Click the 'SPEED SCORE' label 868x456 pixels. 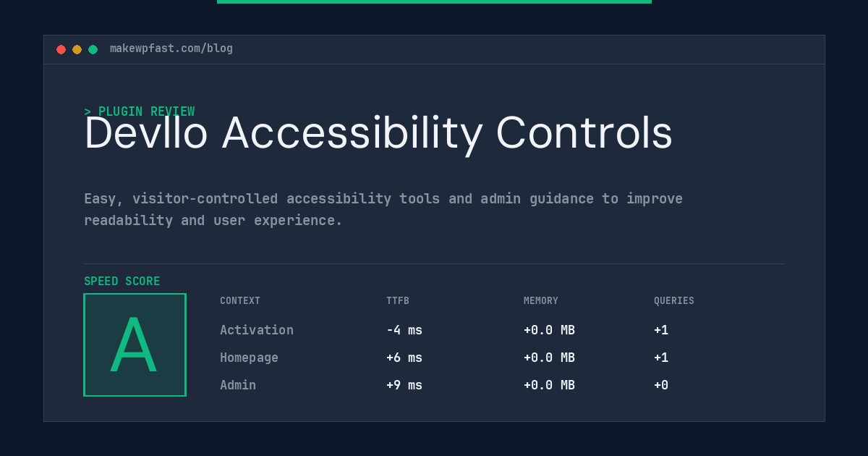[x=122, y=282]
